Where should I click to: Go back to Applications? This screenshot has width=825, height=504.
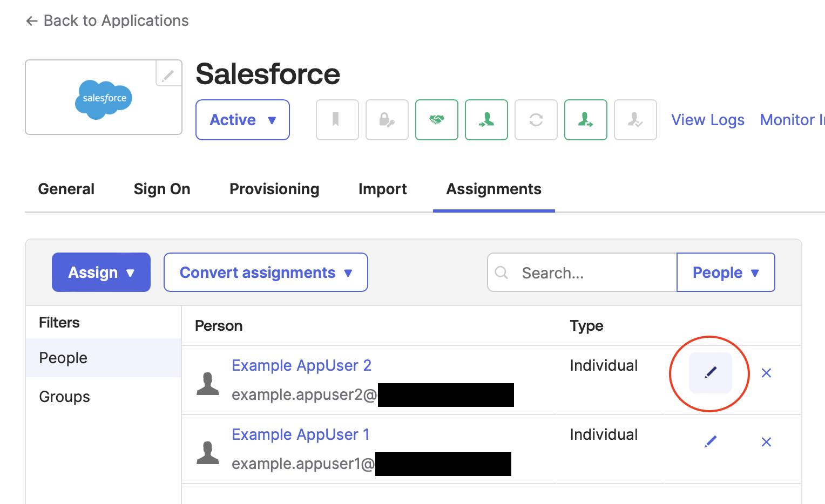(x=107, y=21)
